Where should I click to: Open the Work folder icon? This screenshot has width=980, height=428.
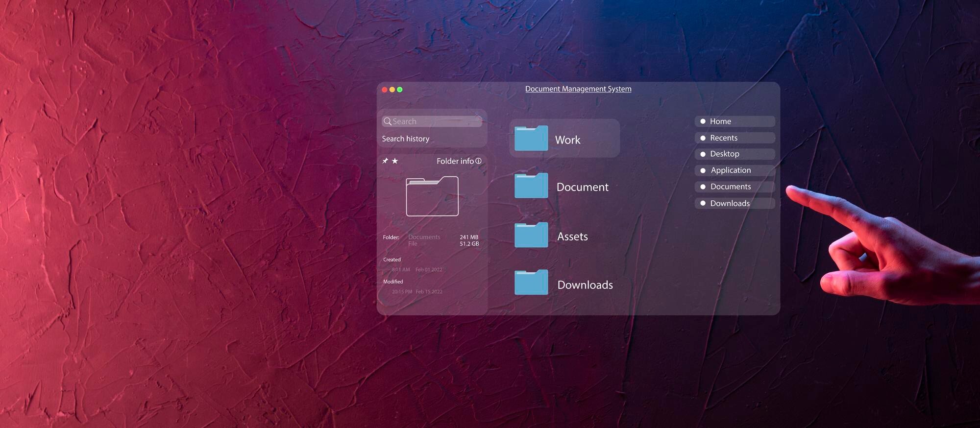click(531, 138)
